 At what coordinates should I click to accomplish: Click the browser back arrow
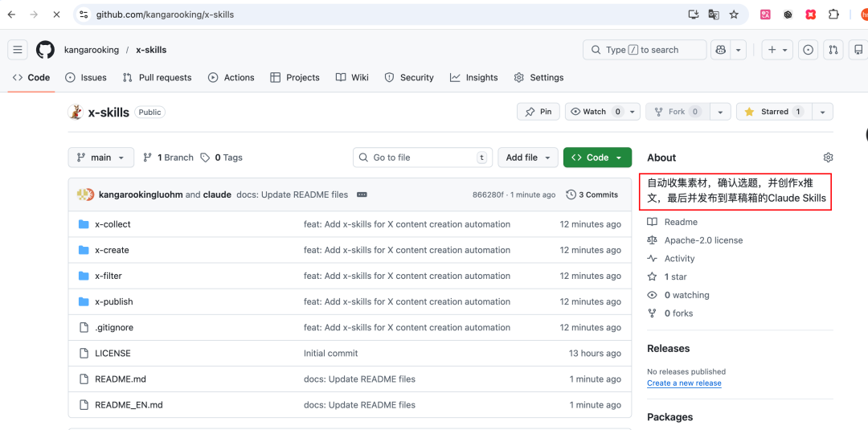pos(11,14)
